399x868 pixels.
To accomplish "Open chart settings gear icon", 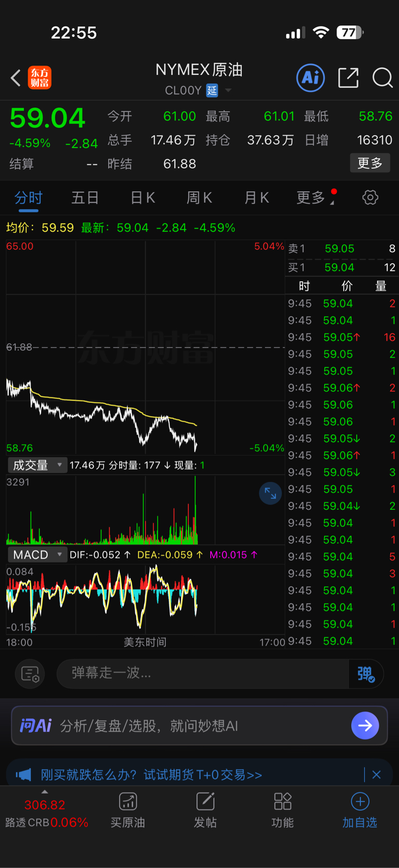I will click(370, 198).
